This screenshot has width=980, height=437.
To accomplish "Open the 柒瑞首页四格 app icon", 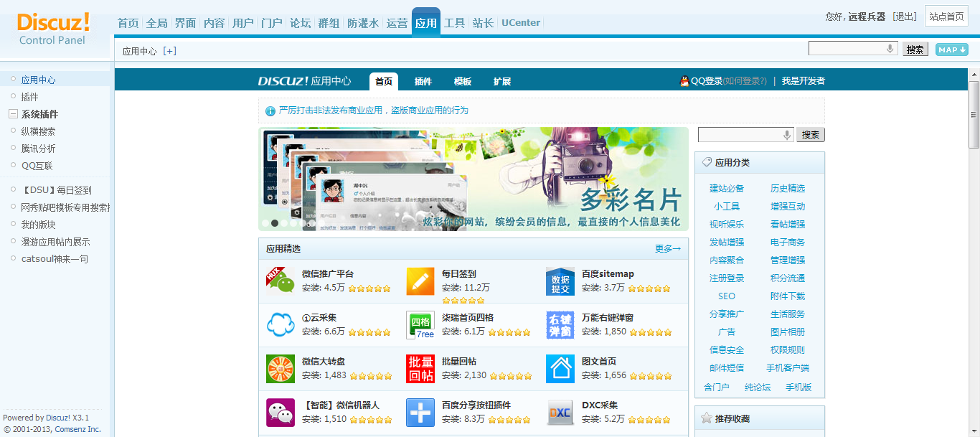I will click(420, 325).
